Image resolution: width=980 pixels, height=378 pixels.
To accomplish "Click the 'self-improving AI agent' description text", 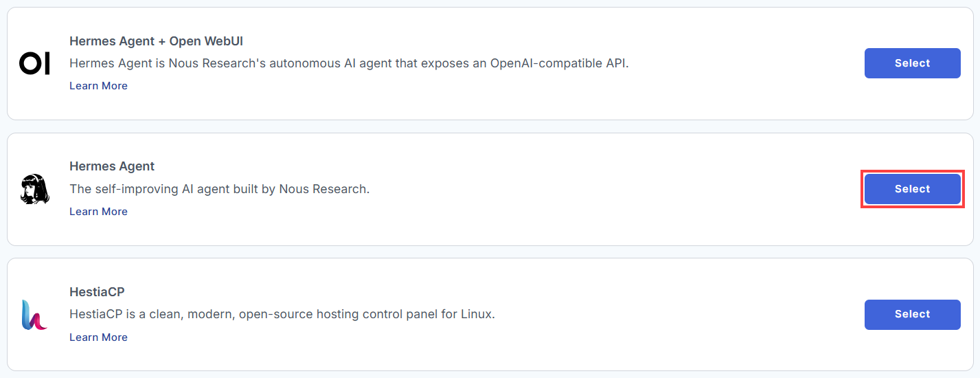I will 220,189.
